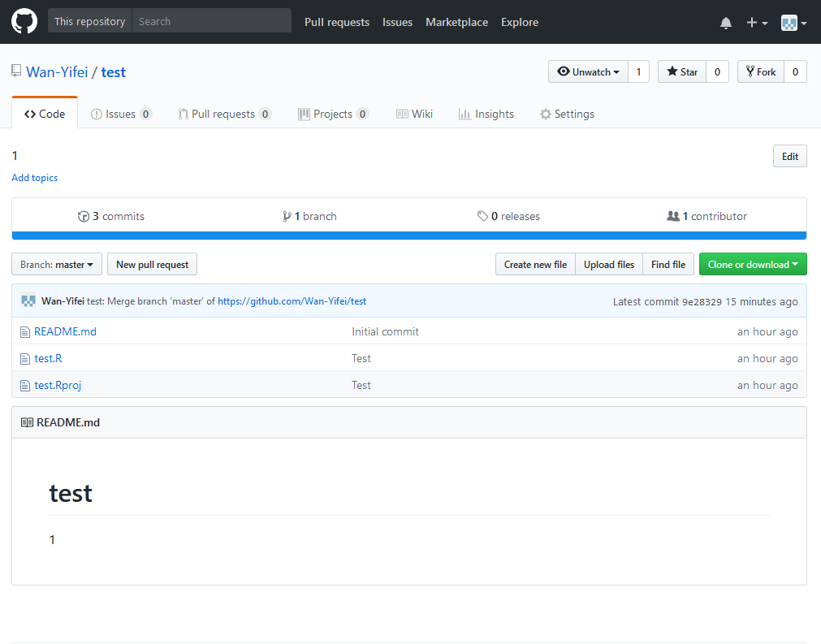This screenshot has height=644, width=821.
Task: Click the Fork button
Action: click(761, 71)
